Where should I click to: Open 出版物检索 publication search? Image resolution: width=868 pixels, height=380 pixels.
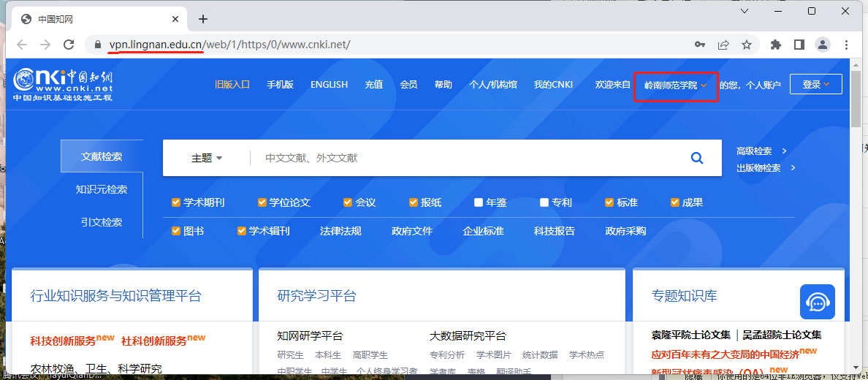766,168
